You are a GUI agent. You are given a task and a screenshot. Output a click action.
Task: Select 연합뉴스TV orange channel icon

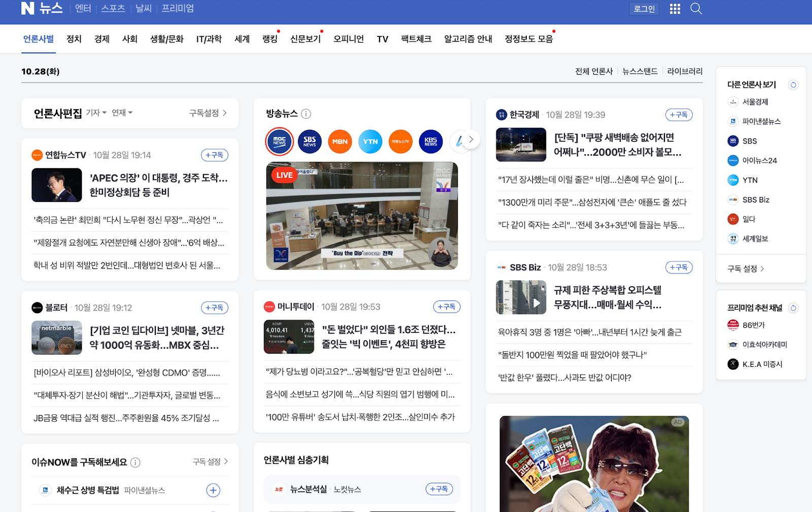point(400,142)
